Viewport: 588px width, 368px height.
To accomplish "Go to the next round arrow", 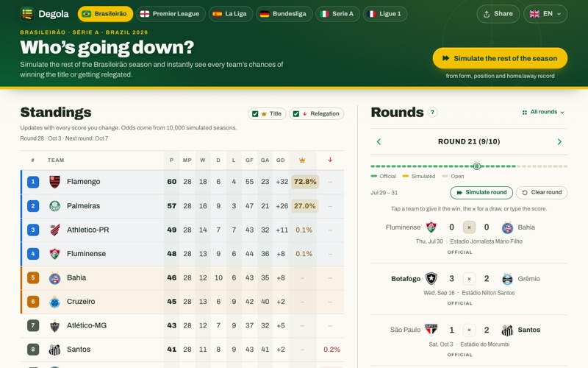I will point(559,141).
